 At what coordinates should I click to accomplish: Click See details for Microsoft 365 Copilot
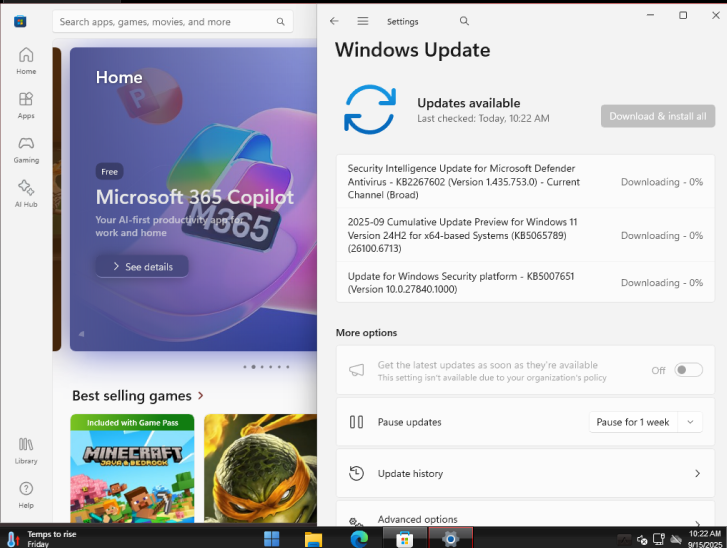click(142, 267)
